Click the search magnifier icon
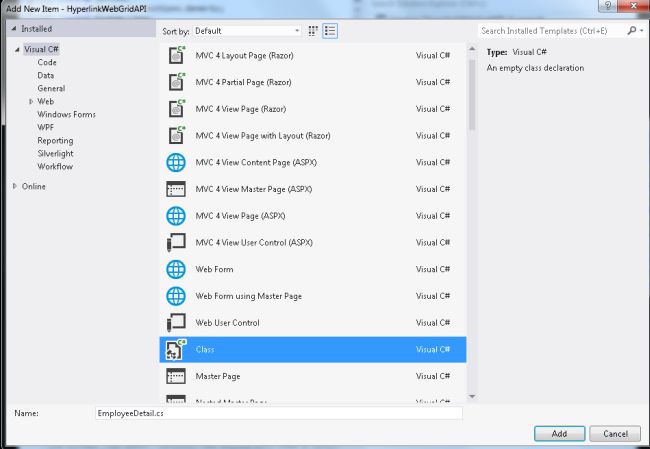The height and width of the screenshot is (449, 650). pyautogui.click(x=631, y=30)
